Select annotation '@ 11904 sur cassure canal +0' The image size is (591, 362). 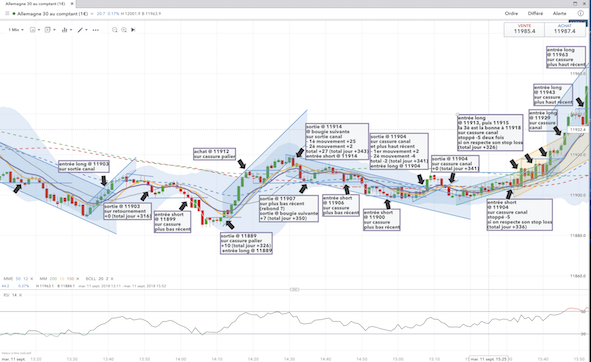[455, 164]
